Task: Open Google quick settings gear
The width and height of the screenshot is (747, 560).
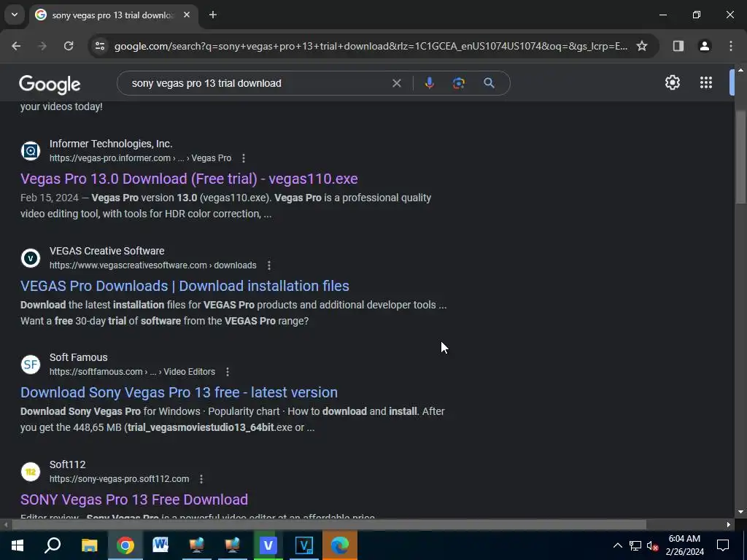Action: point(672,82)
